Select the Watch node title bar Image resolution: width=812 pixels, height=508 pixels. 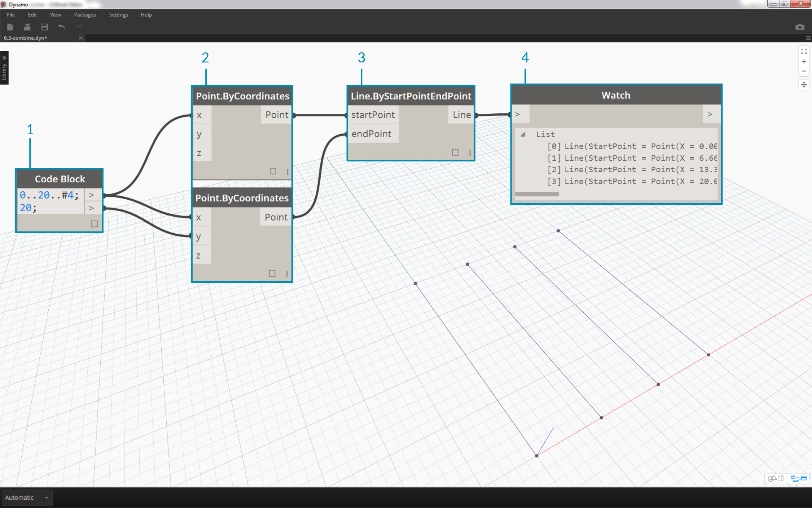[616, 95]
